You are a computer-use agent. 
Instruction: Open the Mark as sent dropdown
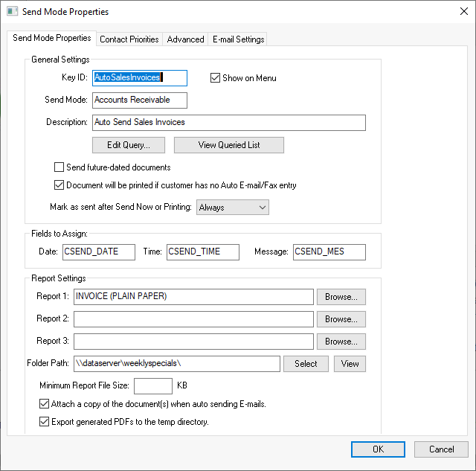[x=232, y=208]
